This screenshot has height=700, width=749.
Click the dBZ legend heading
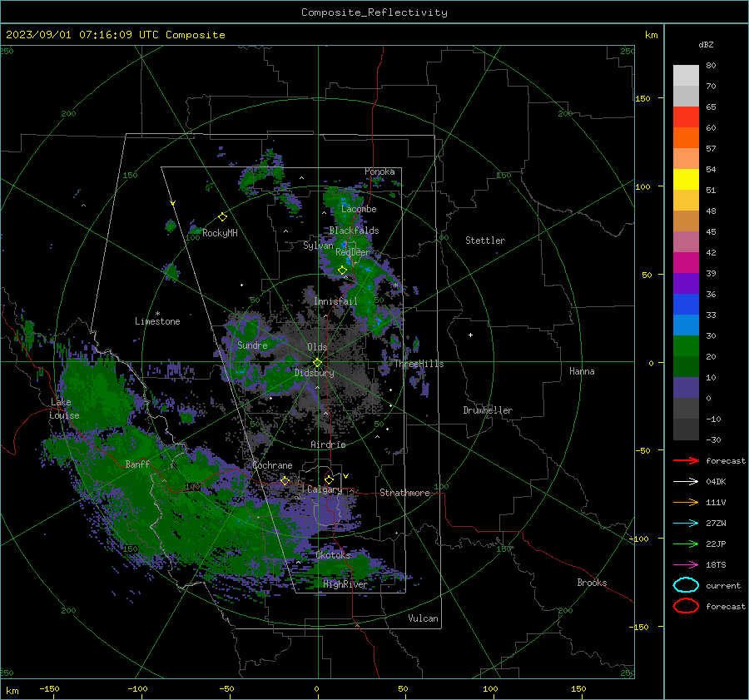click(706, 44)
